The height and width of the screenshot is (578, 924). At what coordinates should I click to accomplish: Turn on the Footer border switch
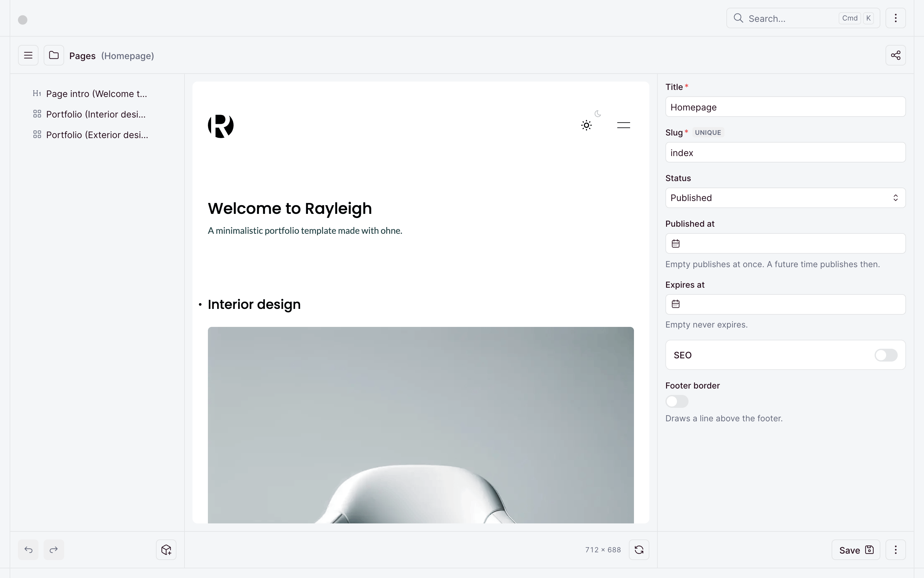[677, 401]
